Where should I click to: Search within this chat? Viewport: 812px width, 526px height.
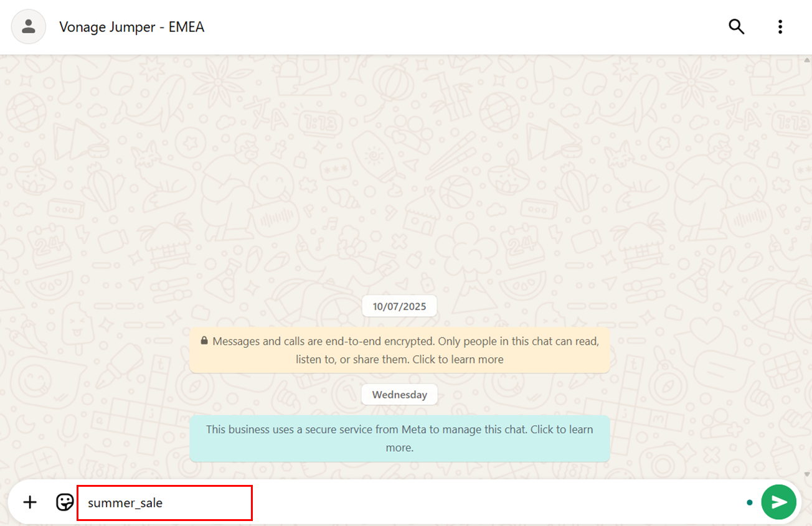[737, 27]
